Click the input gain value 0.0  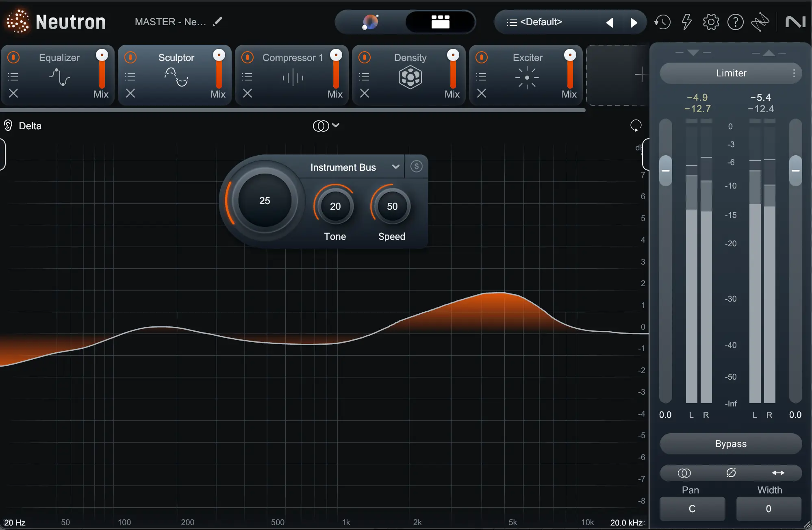pyautogui.click(x=665, y=415)
